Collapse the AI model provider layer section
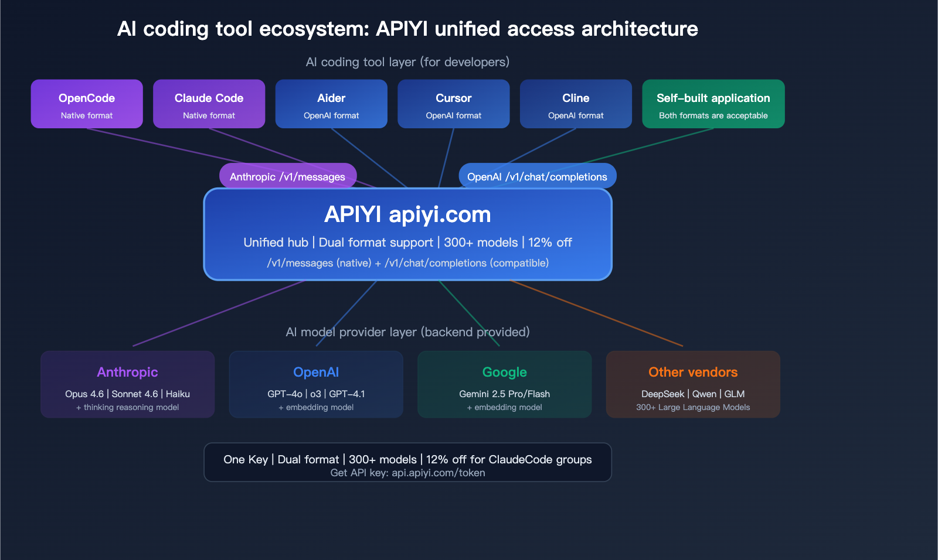The image size is (938, 560). coord(408,332)
